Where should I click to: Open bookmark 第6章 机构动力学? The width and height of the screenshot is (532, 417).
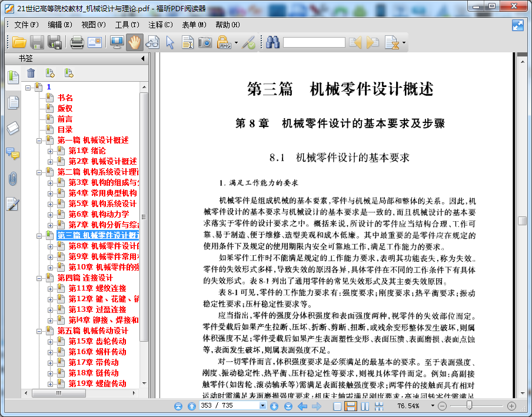[x=99, y=214]
